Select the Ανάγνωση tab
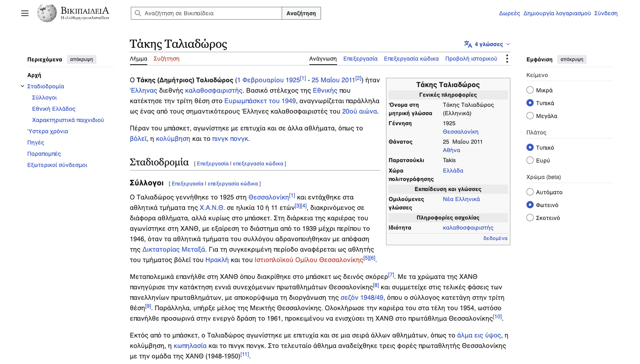Viewport: 640px width, 364px height. pos(323,59)
